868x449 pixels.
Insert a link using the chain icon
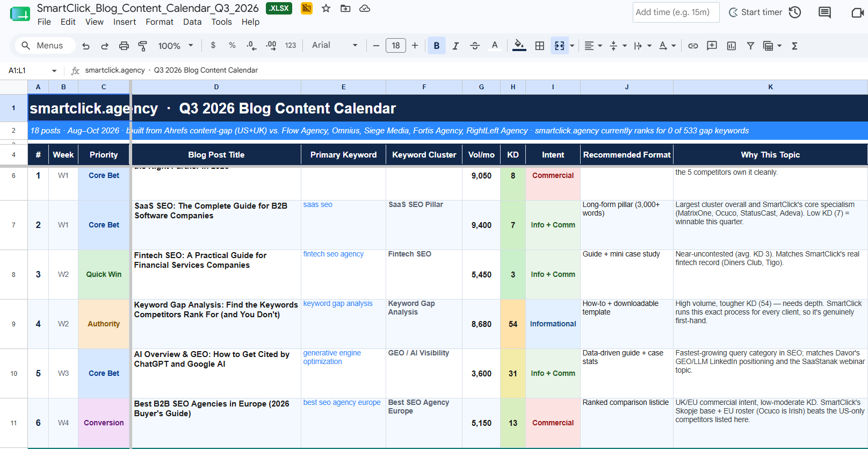pyautogui.click(x=693, y=46)
